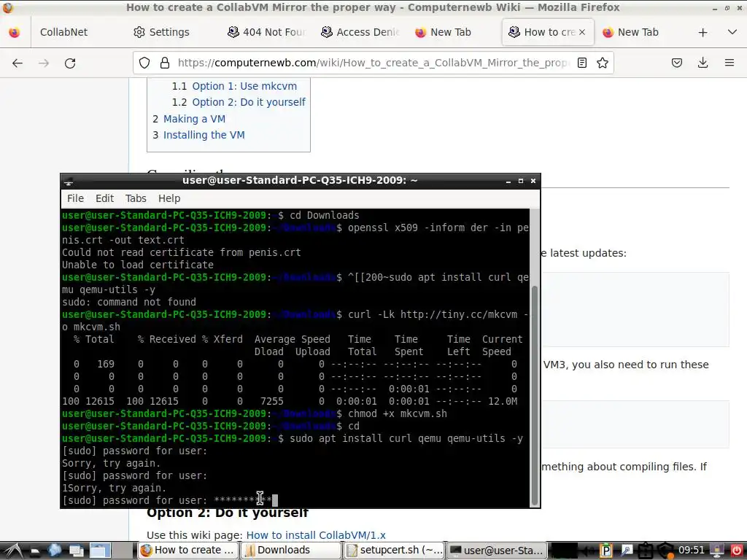Image resolution: width=747 pixels, height=560 pixels.
Task: Click the red power logout icon
Action: [x=737, y=551]
